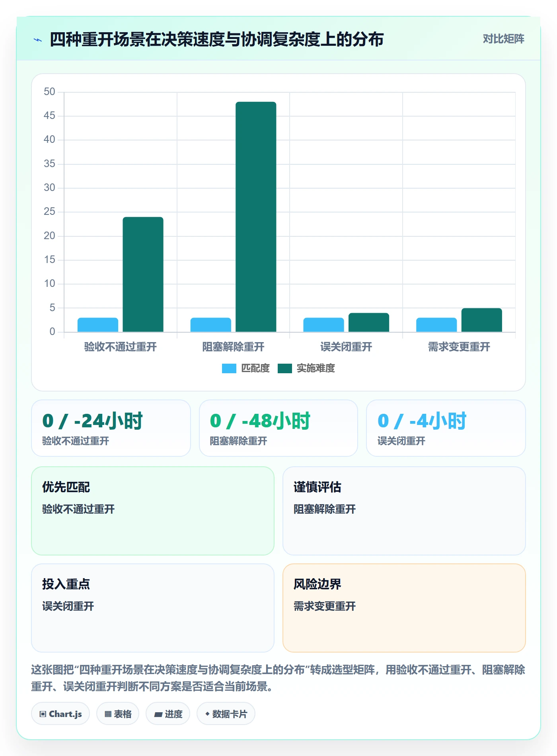Click the x-axis label 需求变更重开 under the chart

pyautogui.click(x=459, y=347)
